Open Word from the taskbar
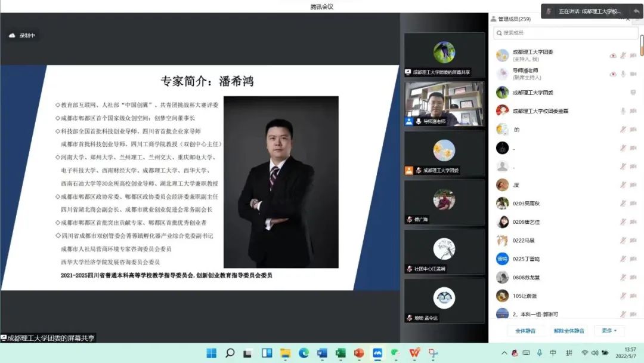This screenshot has height=363, width=644. tap(322, 353)
